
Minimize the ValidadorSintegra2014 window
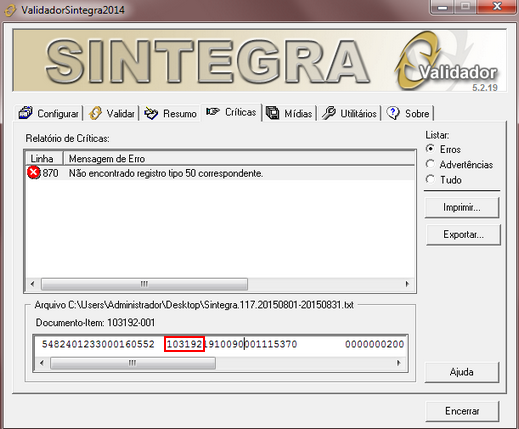(x=443, y=7)
